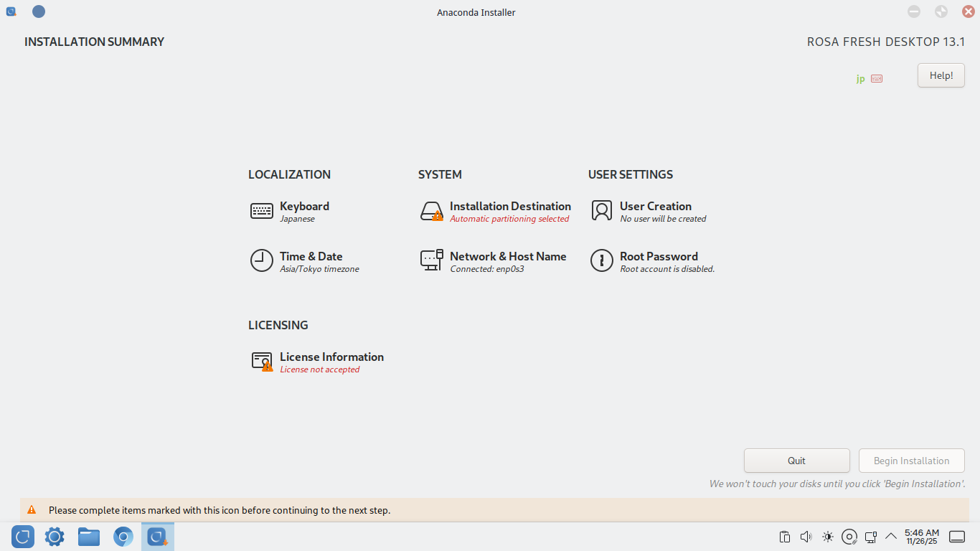Open the file manager from taskbar
The width and height of the screenshot is (980, 551).
point(89,537)
